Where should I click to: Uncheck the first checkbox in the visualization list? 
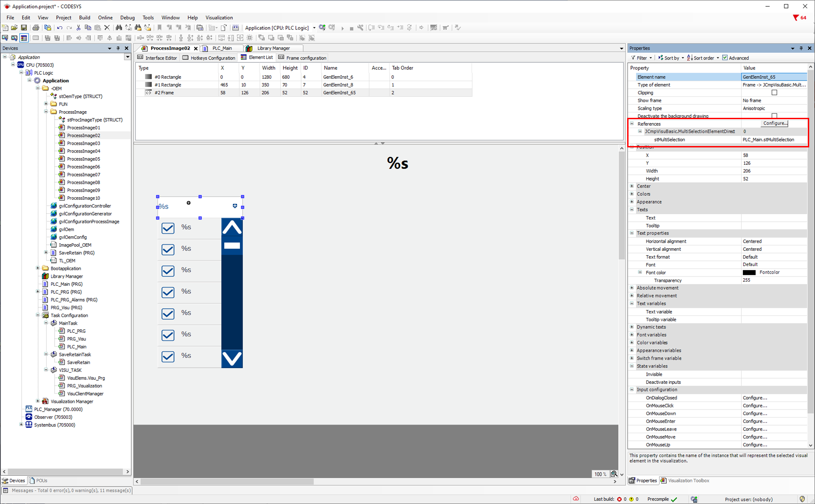click(x=168, y=228)
